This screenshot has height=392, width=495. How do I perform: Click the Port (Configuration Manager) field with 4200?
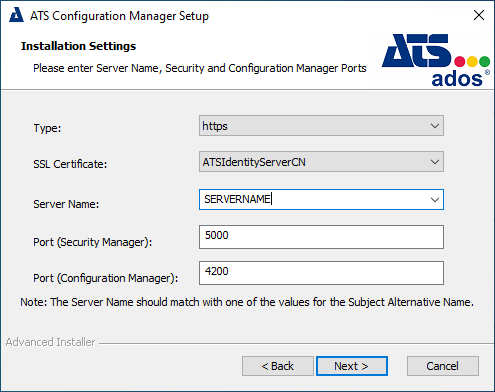pyautogui.click(x=321, y=273)
